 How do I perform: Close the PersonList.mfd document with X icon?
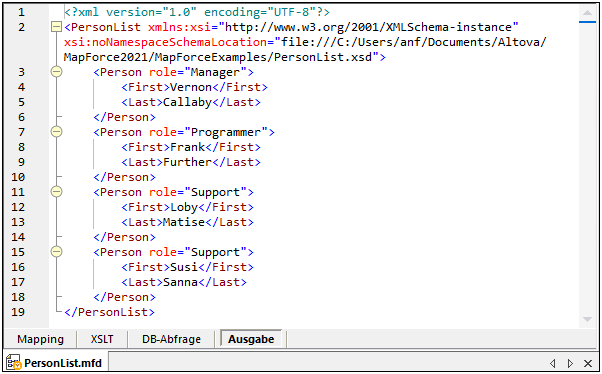[x=588, y=363]
